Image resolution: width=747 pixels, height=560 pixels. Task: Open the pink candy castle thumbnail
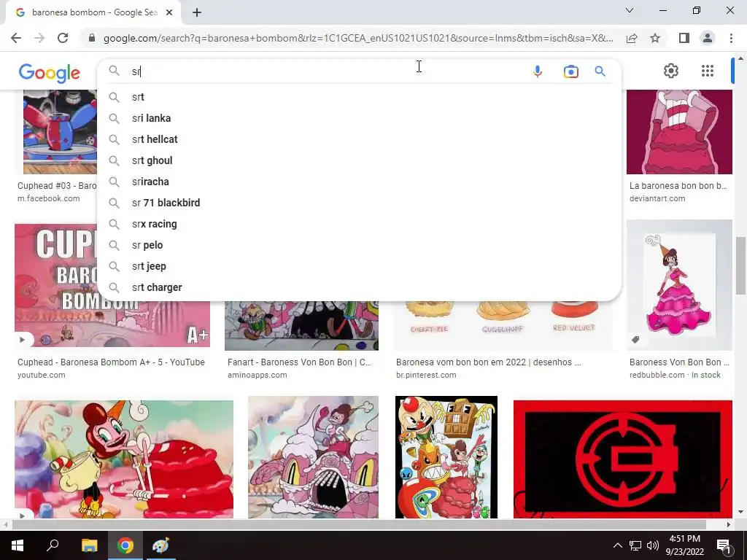(313, 457)
